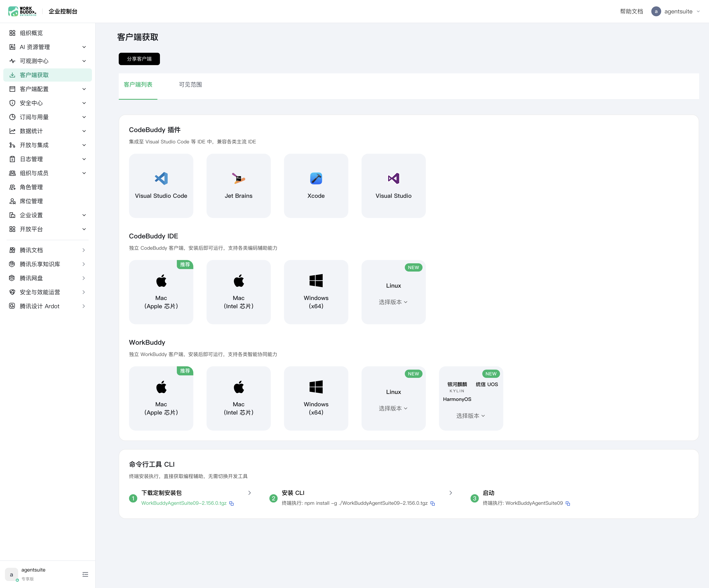Open CodeBuddy IDE Linux 选择版本 dropdown
Image resolution: width=709 pixels, height=588 pixels.
(x=393, y=302)
